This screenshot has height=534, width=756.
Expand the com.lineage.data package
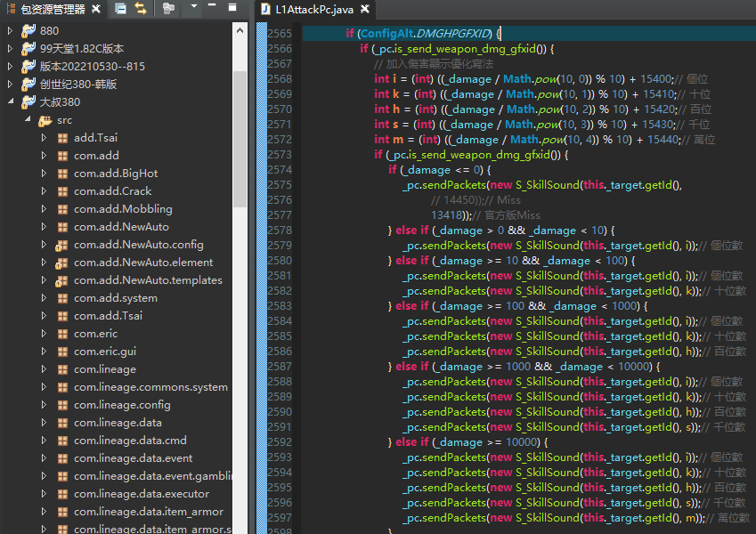pyautogui.click(x=44, y=423)
